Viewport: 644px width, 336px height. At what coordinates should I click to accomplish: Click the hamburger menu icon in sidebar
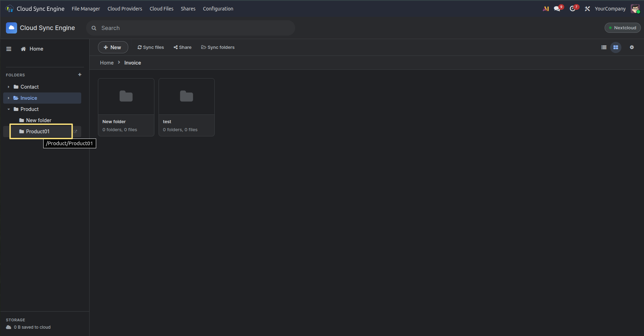coord(9,49)
